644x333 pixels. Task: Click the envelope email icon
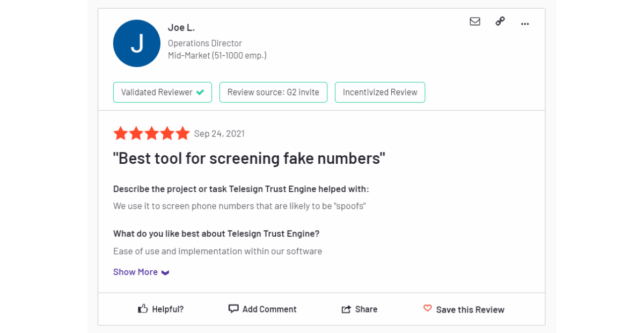coord(475,21)
